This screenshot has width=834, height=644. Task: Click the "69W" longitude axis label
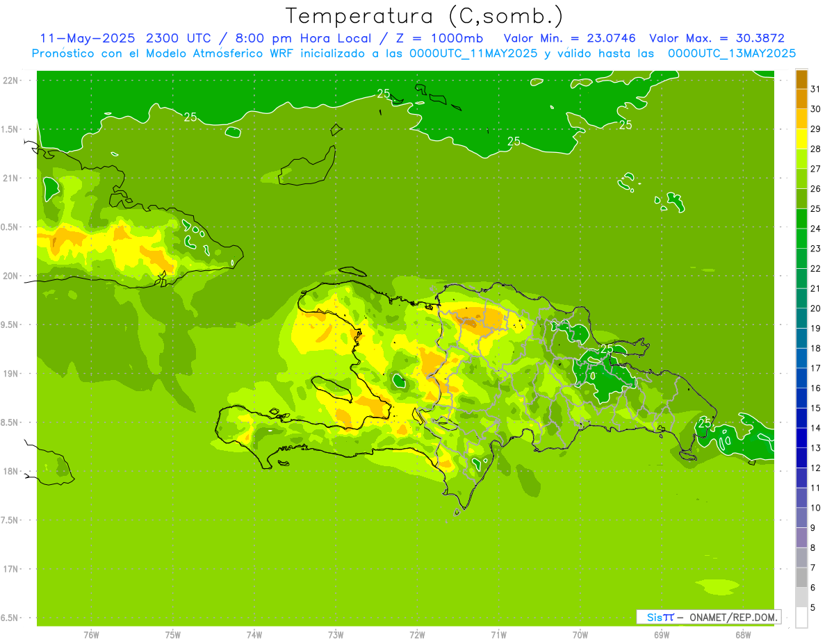pos(661,634)
